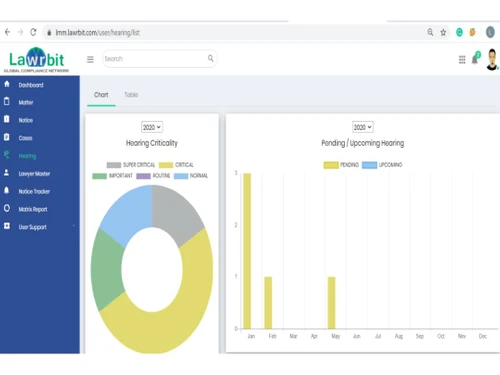Screen dimensions: 500x375
Task: Open the user avatar menu
Action: coord(492,59)
